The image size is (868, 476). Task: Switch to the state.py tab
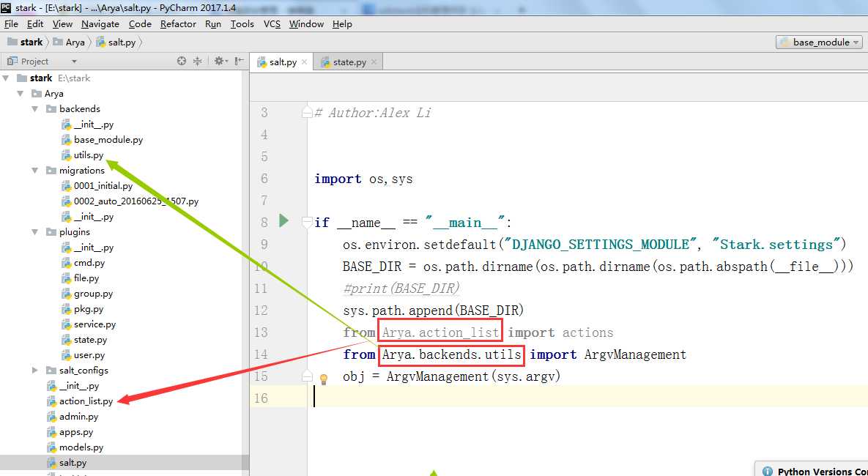pyautogui.click(x=347, y=62)
